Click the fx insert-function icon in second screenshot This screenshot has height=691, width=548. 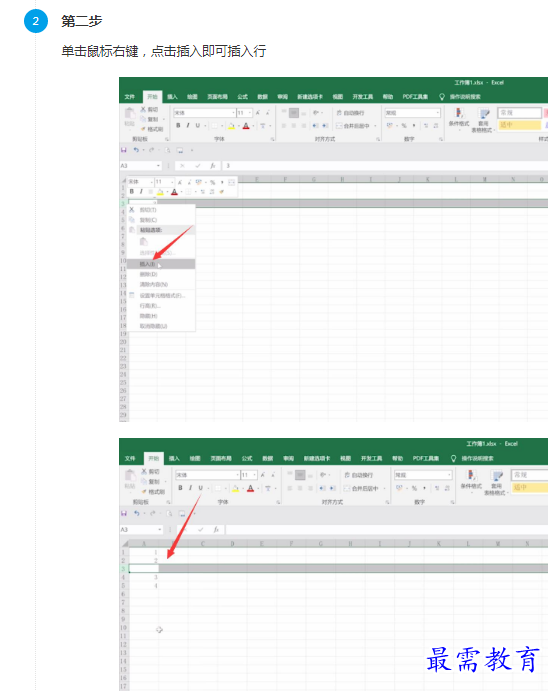click(x=216, y=529)
